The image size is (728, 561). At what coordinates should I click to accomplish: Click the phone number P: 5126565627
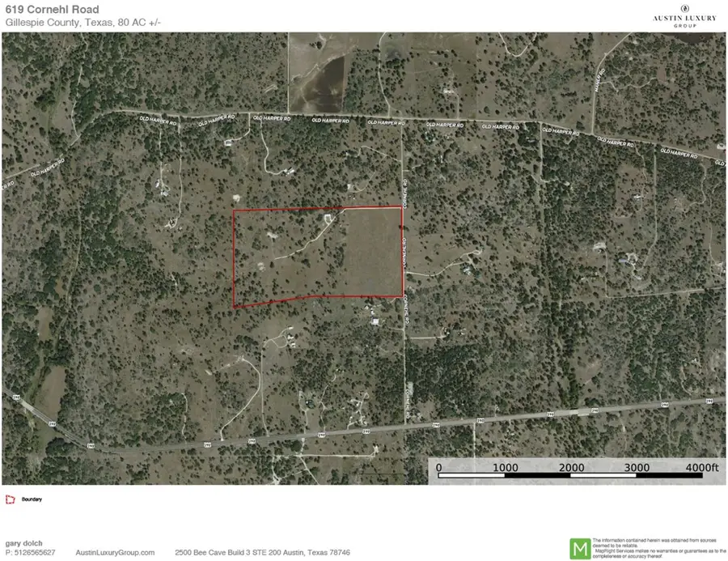30,551
